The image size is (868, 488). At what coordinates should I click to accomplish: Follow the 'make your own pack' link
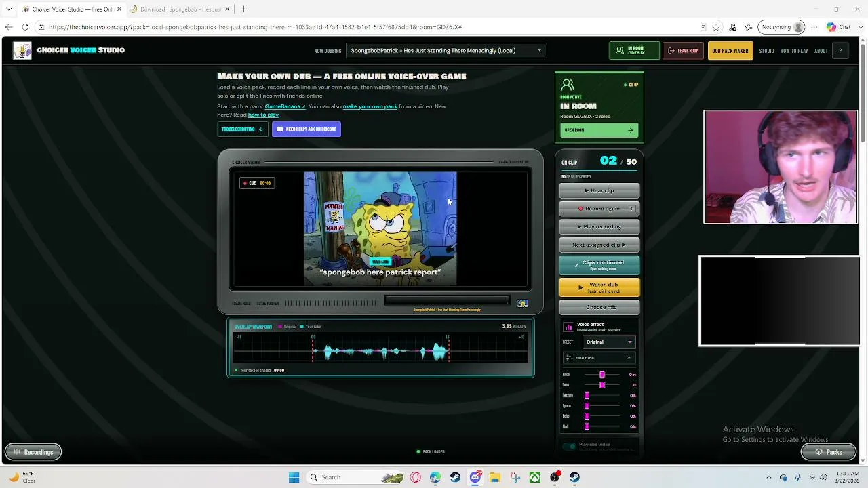pyautogui.click(x=370, y=106)
